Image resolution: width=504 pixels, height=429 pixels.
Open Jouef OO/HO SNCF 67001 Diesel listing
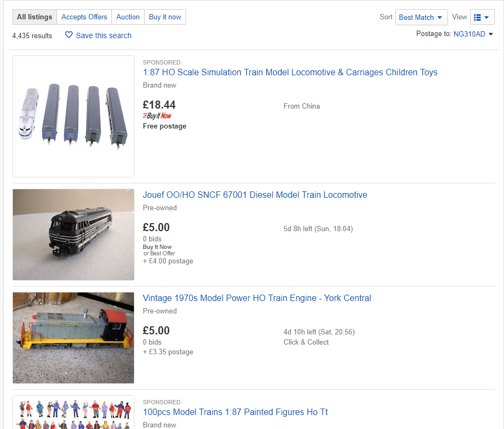(255, 195)
